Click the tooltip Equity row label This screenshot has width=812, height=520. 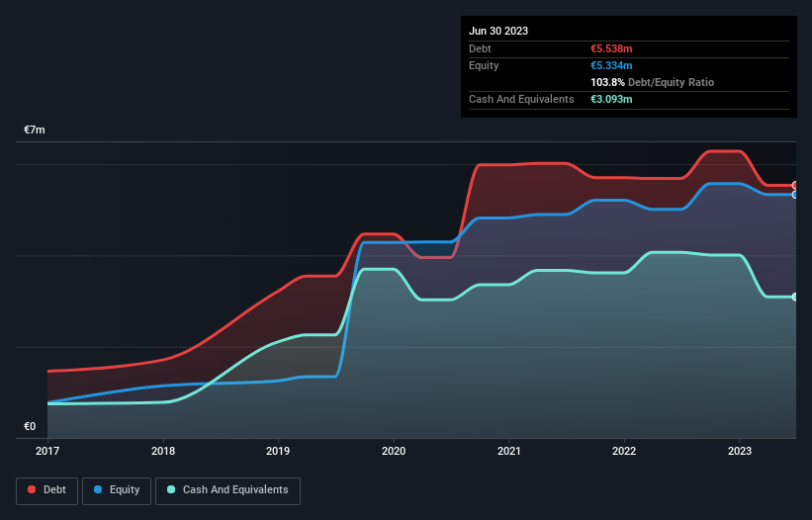pyautogui.click(x=484, y=65)
